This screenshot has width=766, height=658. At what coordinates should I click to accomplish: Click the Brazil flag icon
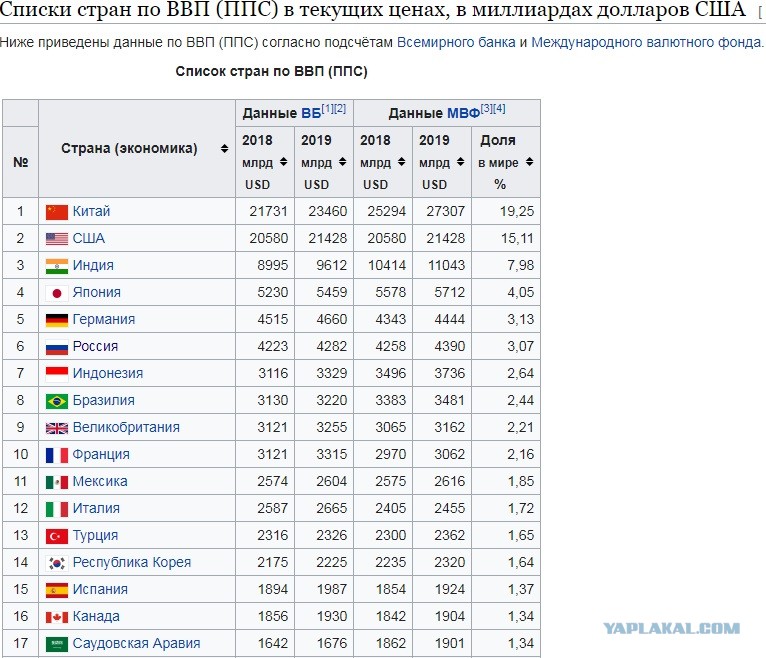click(x=57, y=401)
